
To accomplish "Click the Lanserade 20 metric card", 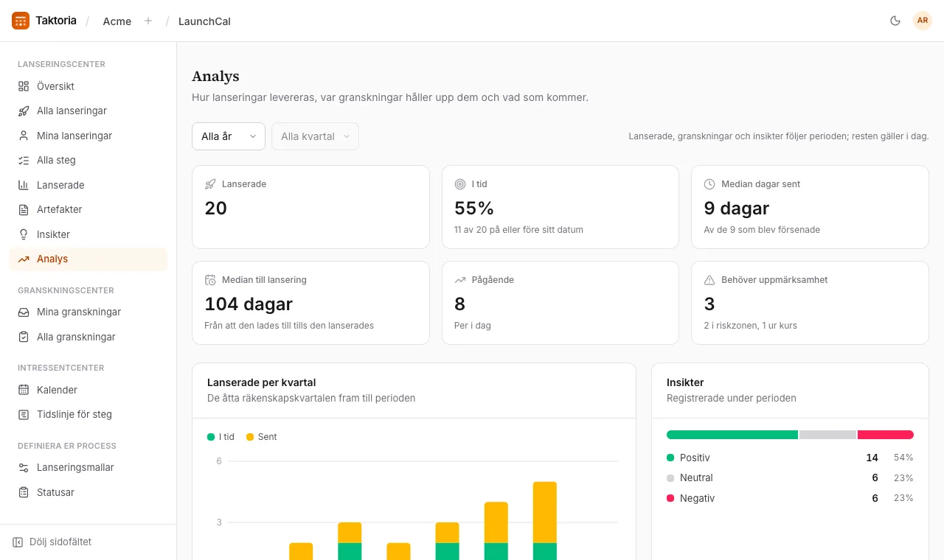I will 310,207.
